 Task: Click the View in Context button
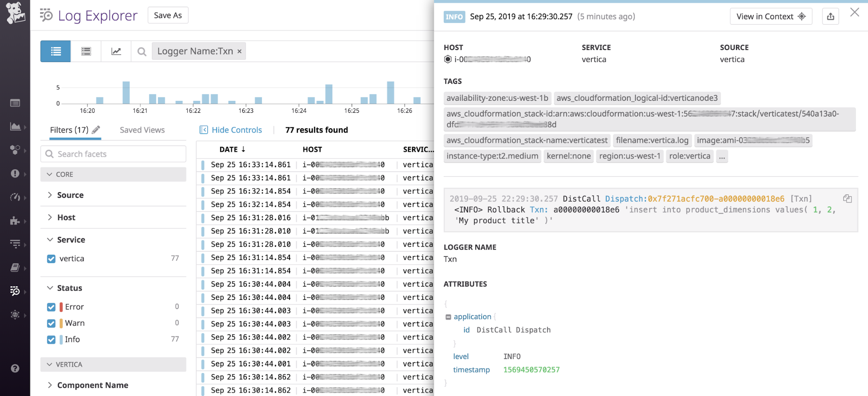[x=771, y=16]
